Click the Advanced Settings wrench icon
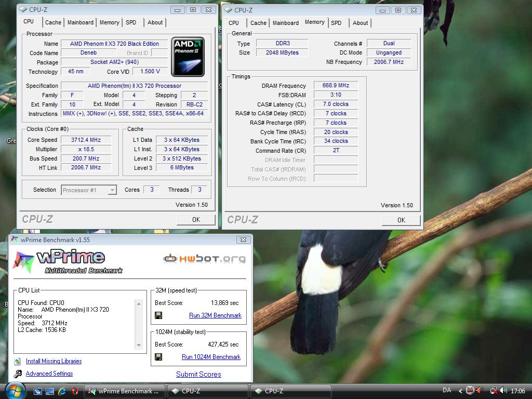This screenshot has height=399, width=532. pyautogui.click(x=18, y=374)
